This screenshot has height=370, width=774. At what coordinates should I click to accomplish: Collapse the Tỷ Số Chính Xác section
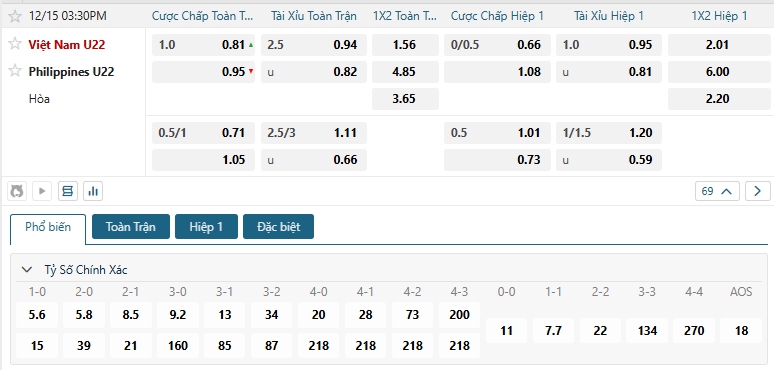click(x=26, y=270)
